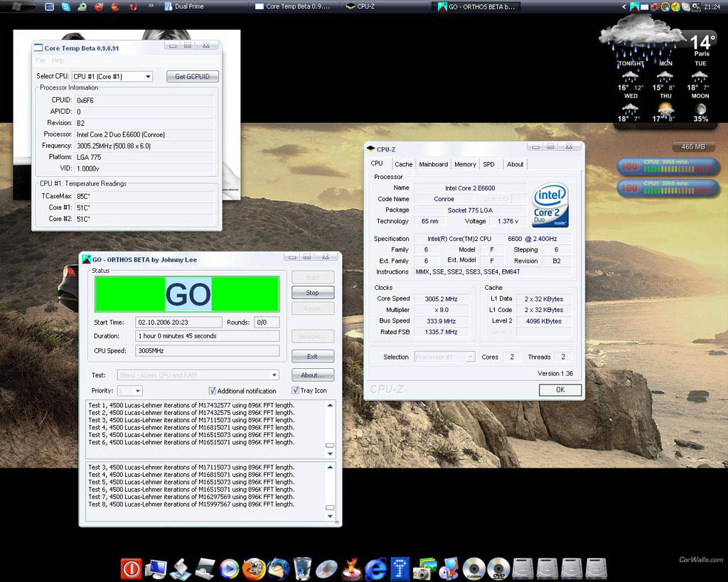Switch to the SPD tab in CPU-Z

tap(489, 164)
